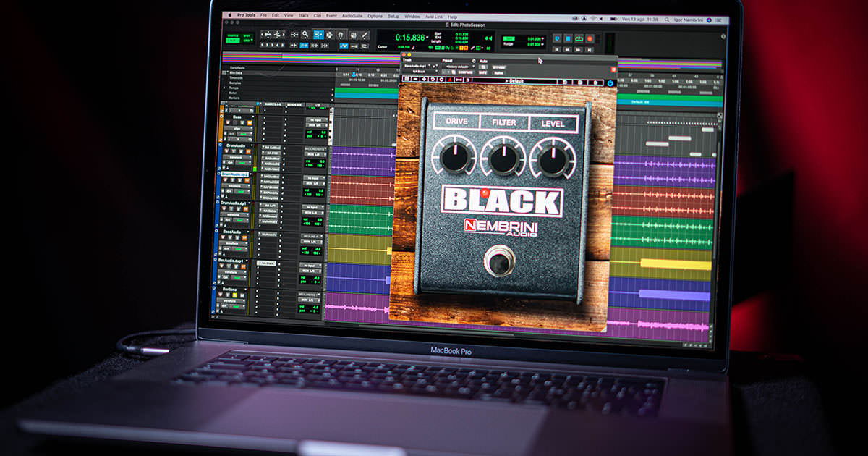Select the Baritone track name
The image size is (868, 456).
229,289
